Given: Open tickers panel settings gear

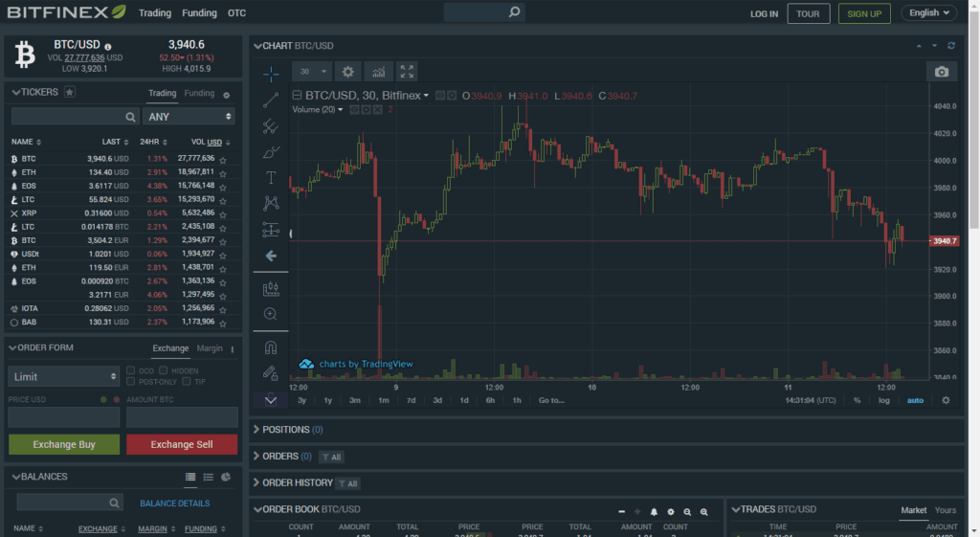Looking at the screenshot, I should click(226, 95).
